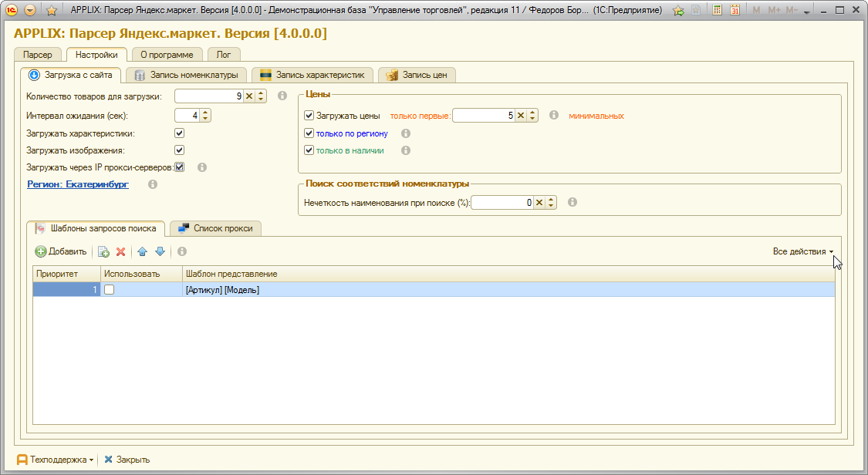Image resolution: width=868 pixels, height=475 pixels.
Task: Toggle Загружать характеристики checkbox
Action: coord(179,133)
